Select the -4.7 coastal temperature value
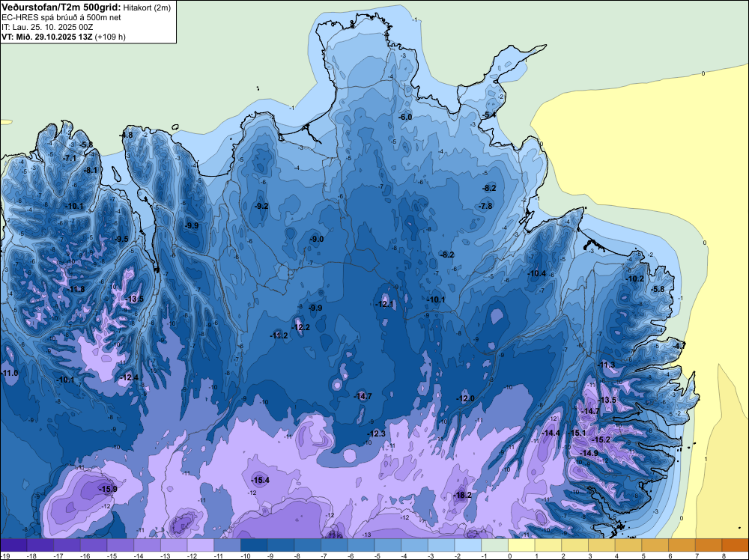Screen dimensions: 749x560 tap(679, 345)
